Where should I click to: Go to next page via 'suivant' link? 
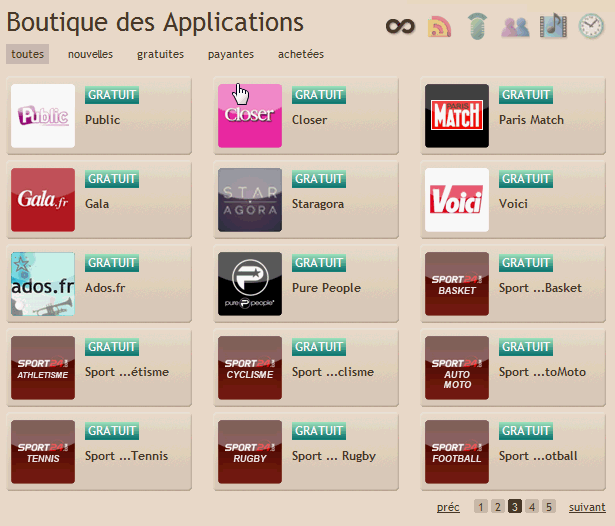tap(587, 507)
